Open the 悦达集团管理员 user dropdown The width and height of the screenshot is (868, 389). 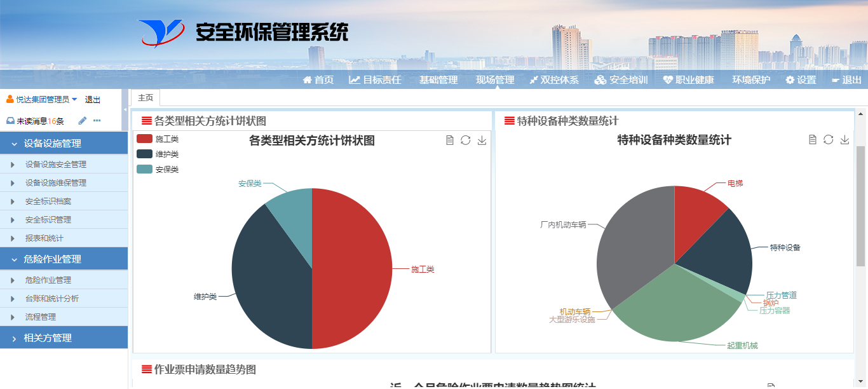pyautogui.click(x=43, y=100)
